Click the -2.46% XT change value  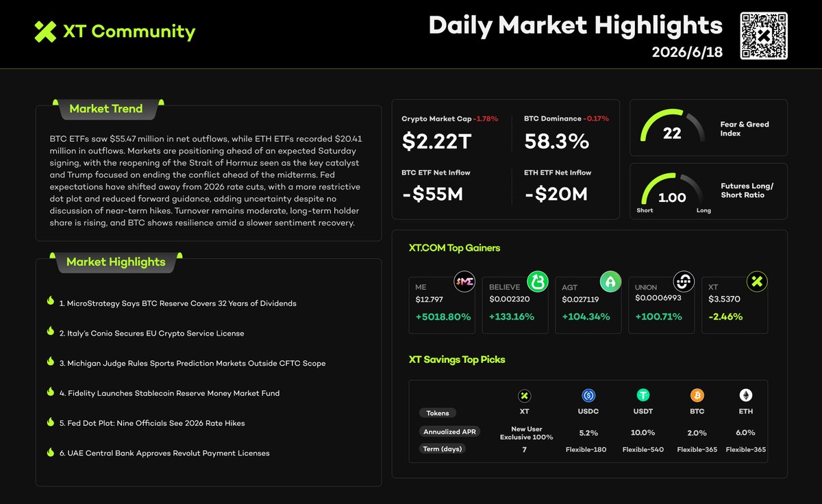725,317
